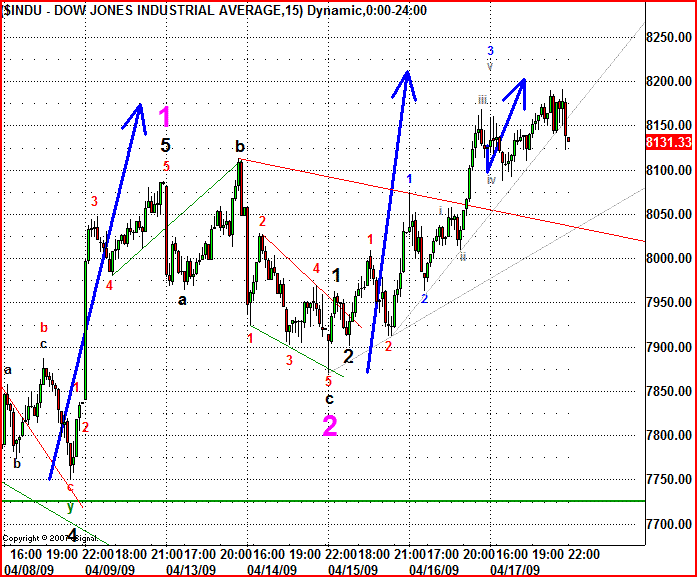
Task: Select the large magenta wave 2 label
Action: point(330,427)
